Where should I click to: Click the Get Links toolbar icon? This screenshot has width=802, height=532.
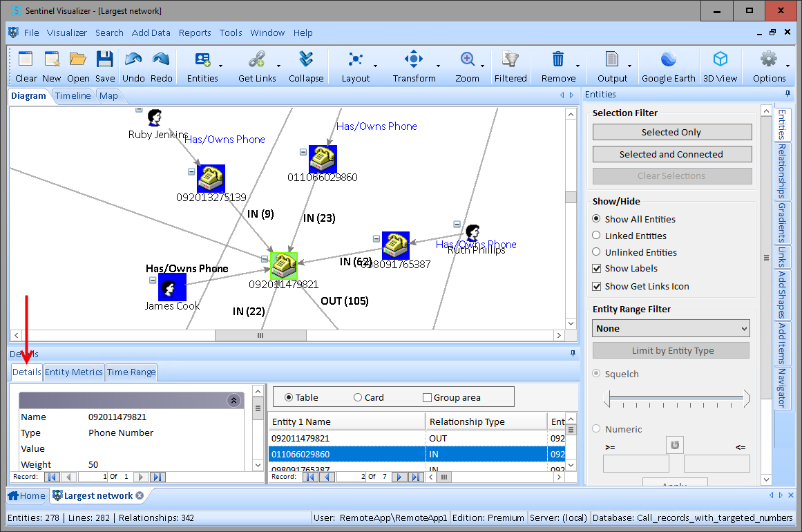click(x=256, y=59)
